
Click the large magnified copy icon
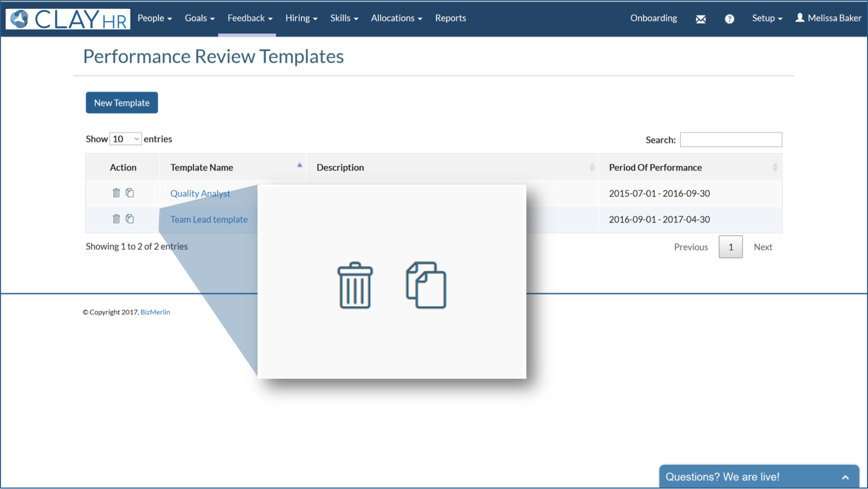coord(426,285)
